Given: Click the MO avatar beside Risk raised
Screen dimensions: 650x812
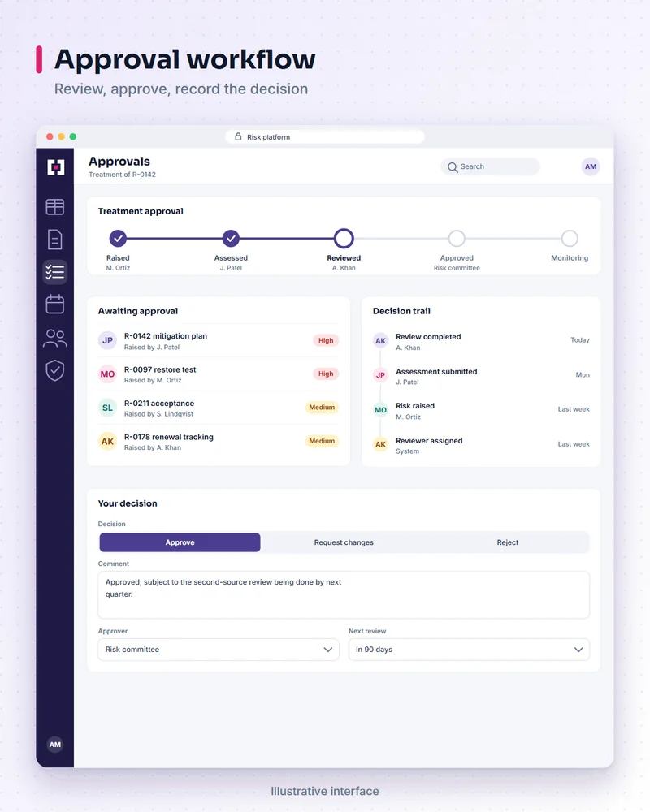Looking at the screenshot, I should [x=380, y=410].
